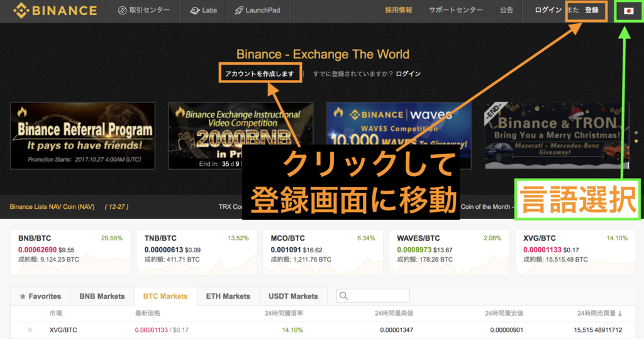Sort by 24時間最安値 column

[504, 313]
